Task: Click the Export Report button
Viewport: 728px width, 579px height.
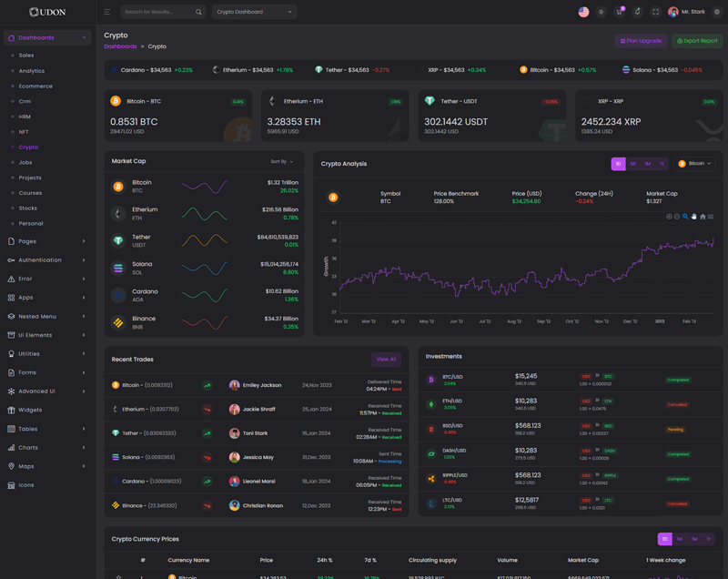Action: coord(697,41)
